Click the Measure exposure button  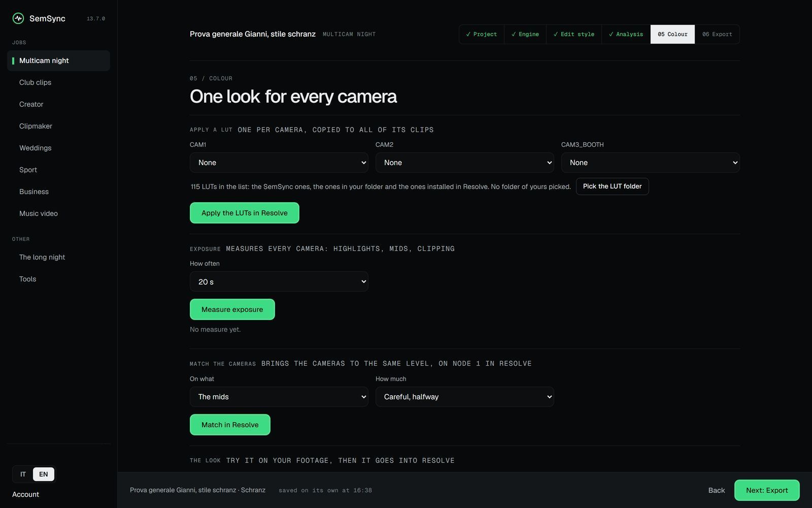click(x=232, y=309)
